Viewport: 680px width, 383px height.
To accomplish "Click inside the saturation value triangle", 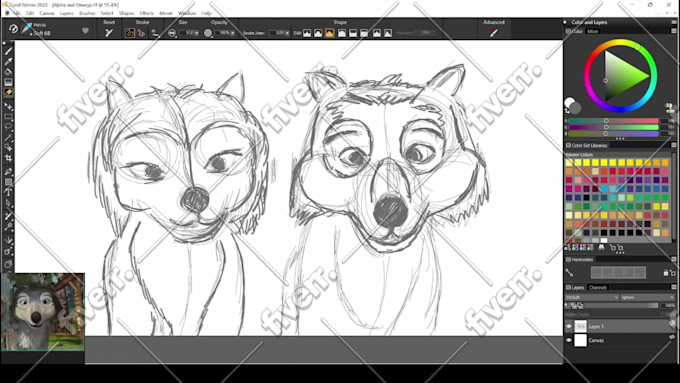I will click(x=620, y=76).
